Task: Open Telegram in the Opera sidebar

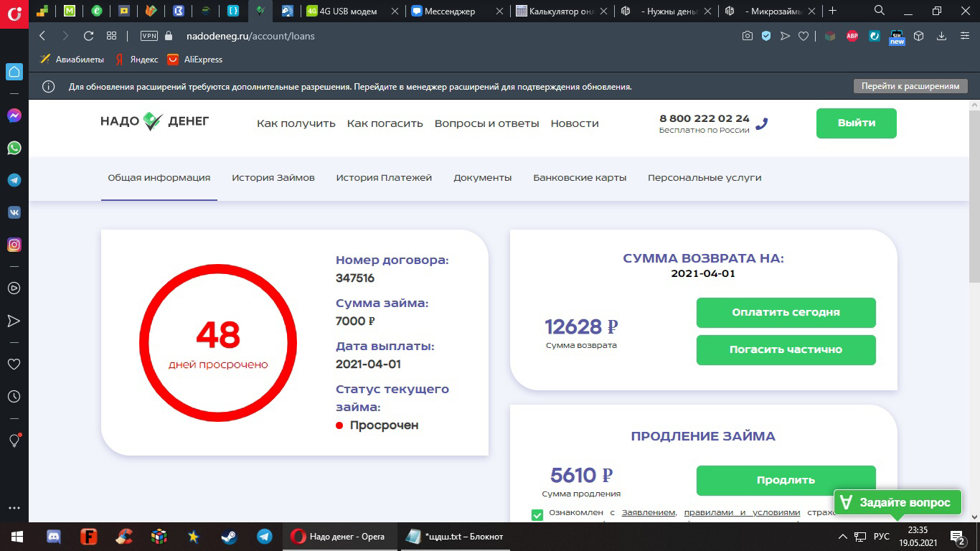Action: click(x=14, y=180)
